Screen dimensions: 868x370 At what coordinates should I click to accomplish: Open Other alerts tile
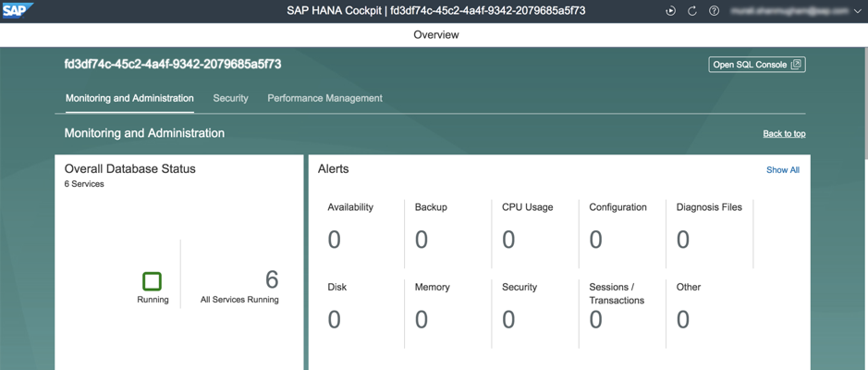[x=710, y=313]
